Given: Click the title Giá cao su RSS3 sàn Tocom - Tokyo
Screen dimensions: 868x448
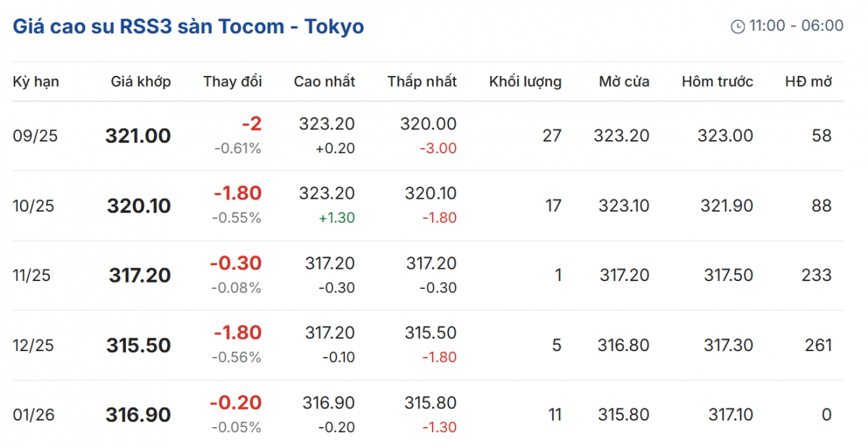Looking at the screenshot, I should [188, 27].
